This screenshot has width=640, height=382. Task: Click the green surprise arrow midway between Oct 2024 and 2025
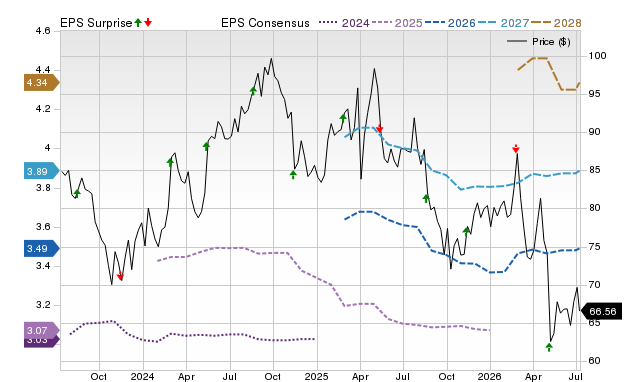click(293, 175)
